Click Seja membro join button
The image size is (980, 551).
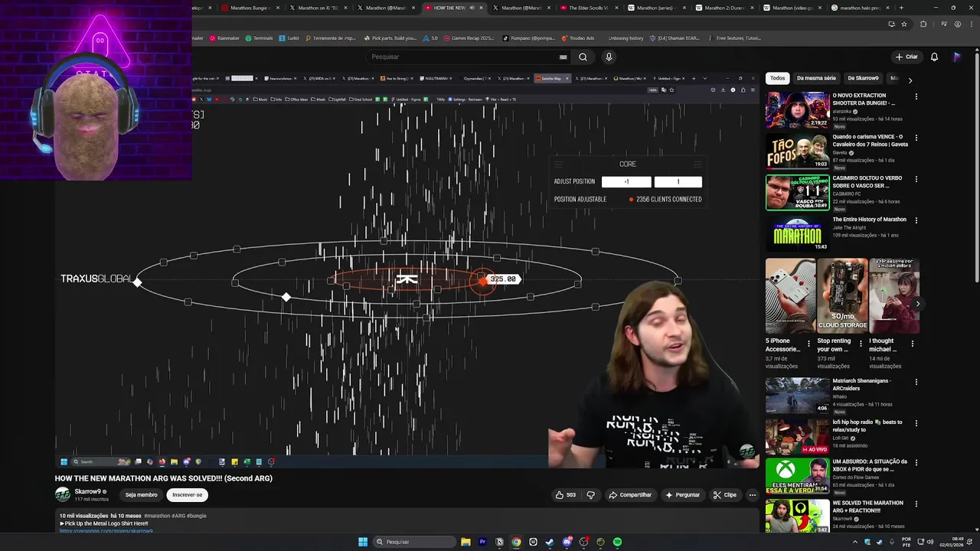coord(141,495)
